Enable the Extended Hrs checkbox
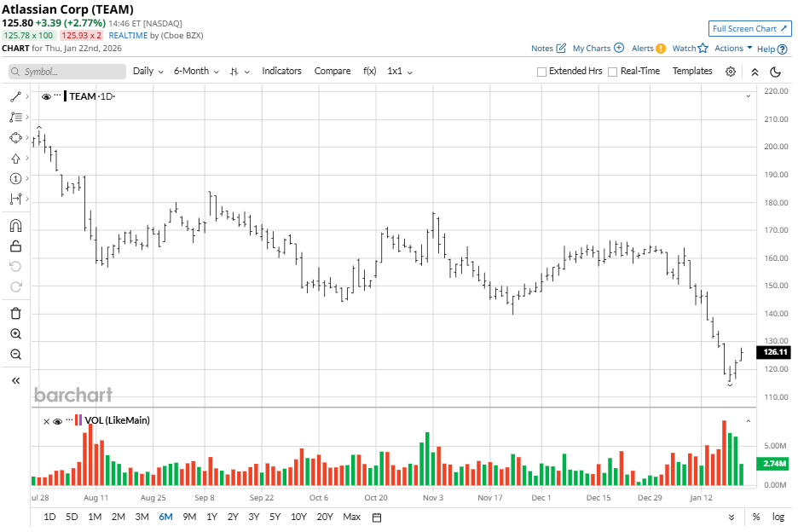This screenshot has height=532, width=798. tap(541, 72)
